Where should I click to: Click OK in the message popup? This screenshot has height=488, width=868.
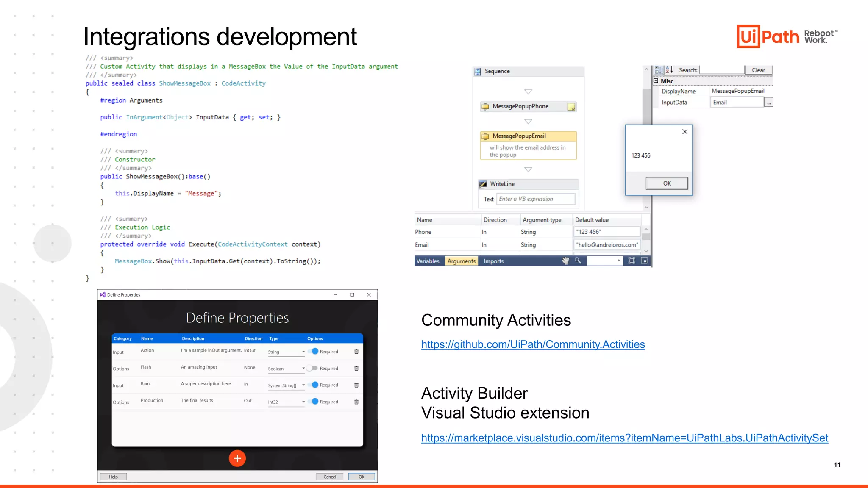click(667, 183)
